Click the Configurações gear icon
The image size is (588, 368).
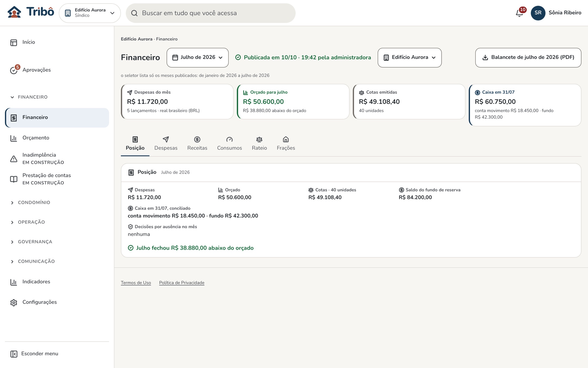click(x=14, y=302)
